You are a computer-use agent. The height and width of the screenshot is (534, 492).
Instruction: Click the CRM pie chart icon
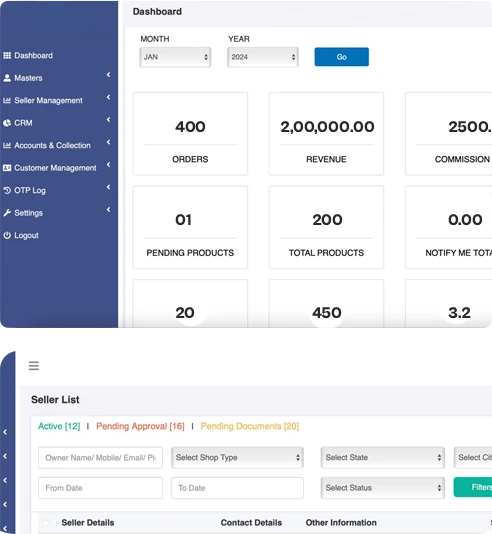pyautogui.click(x=7, y=123)
